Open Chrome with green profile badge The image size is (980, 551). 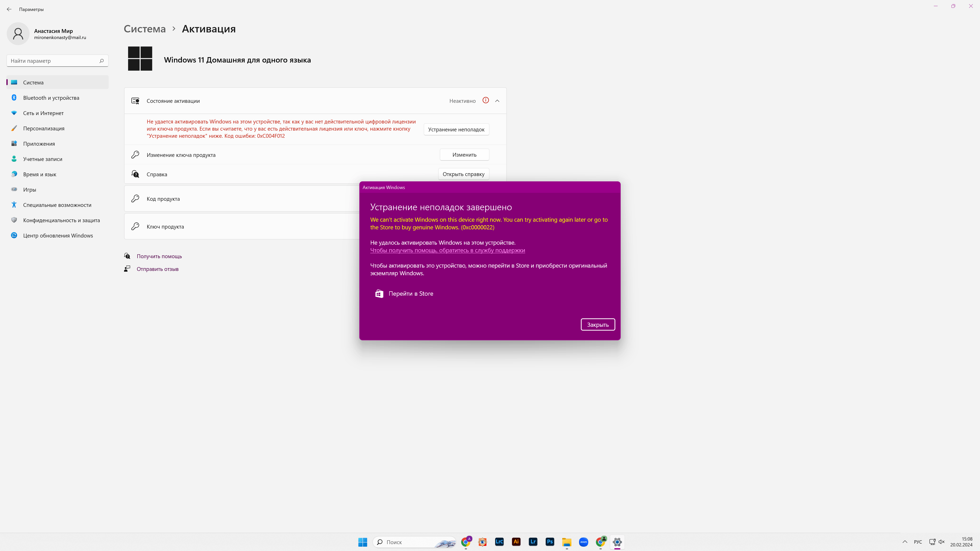point(600,542)
